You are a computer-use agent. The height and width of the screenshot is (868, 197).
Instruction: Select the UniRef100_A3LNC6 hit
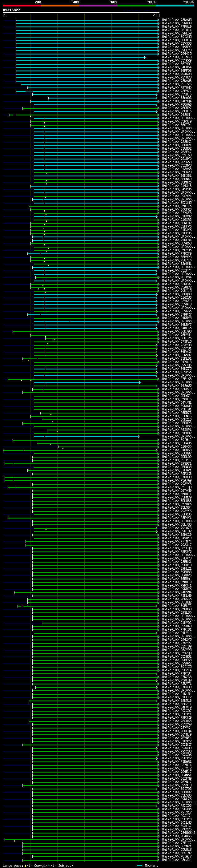pyautogui.click(x=177, y=416)
